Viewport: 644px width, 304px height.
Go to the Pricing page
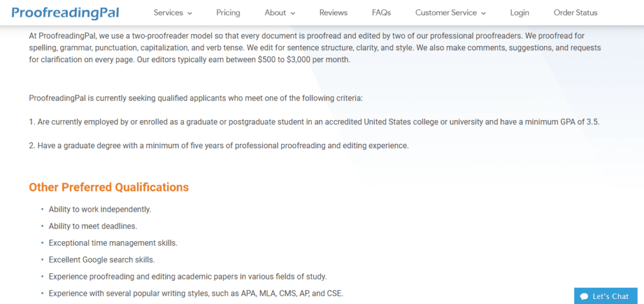228,13
